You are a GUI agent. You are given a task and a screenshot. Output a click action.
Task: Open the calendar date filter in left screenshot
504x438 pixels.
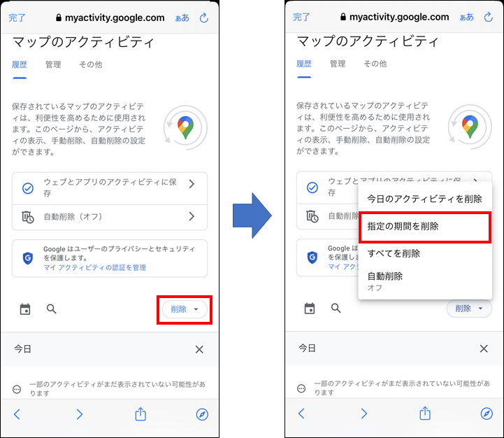click(x=25, y=309)
